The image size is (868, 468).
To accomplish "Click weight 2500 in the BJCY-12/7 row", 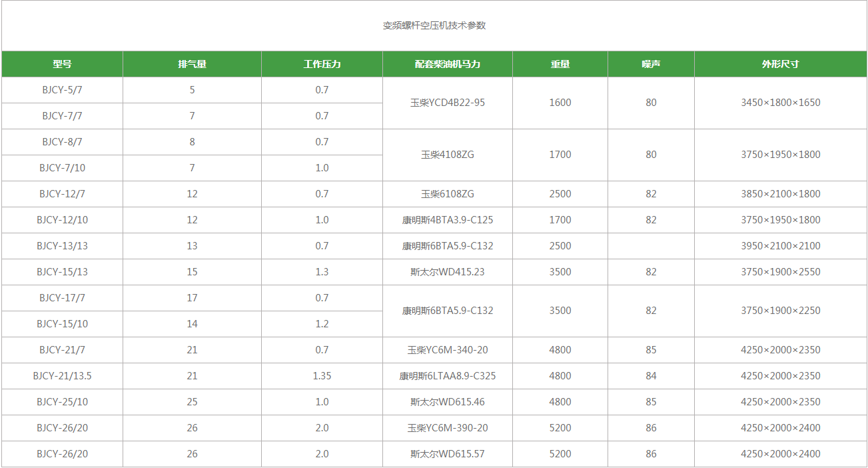I will (x=560, y=194).
